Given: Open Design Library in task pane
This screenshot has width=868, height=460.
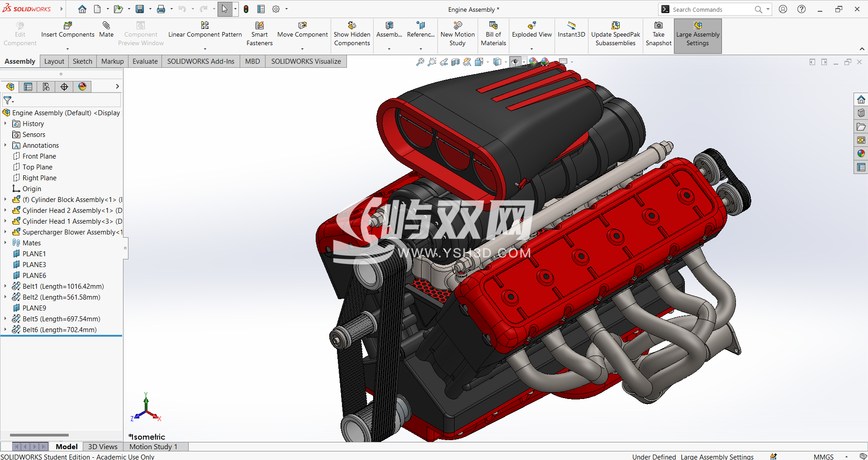Looking at the screenshot, I should point(861,113).
